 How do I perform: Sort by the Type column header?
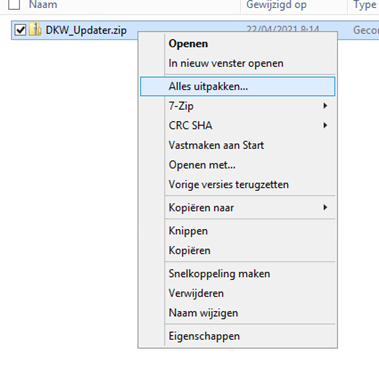coord(364,5)
